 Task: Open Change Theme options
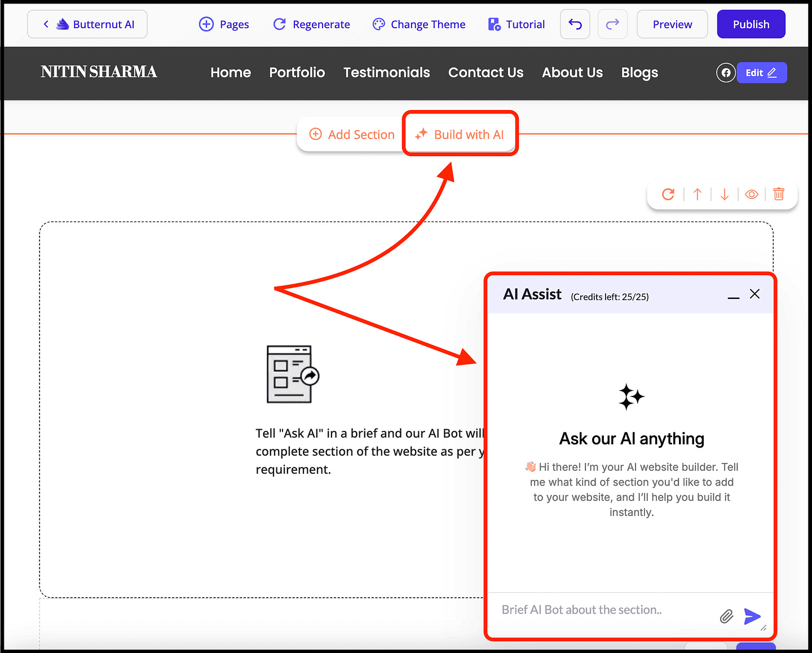(x=419, y=24)
